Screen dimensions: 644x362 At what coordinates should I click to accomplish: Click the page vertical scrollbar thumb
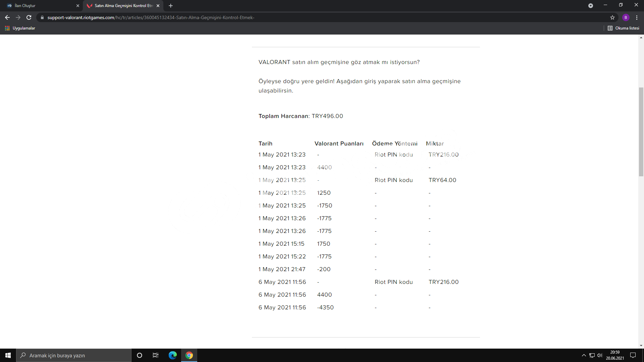641,132
